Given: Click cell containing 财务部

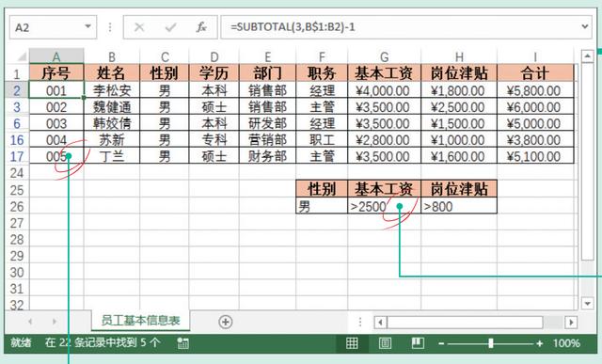Looking at the screenshot, I should pos(267,156).
